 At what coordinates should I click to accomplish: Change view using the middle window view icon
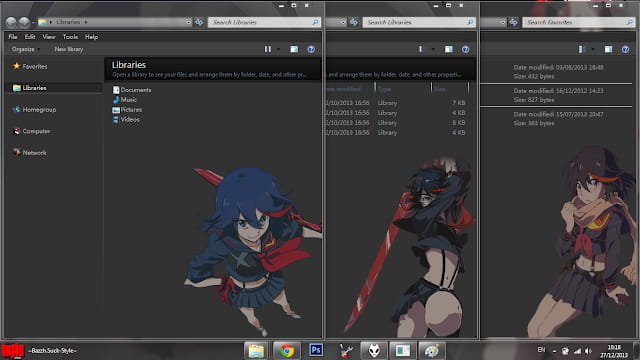click(420, 49)
